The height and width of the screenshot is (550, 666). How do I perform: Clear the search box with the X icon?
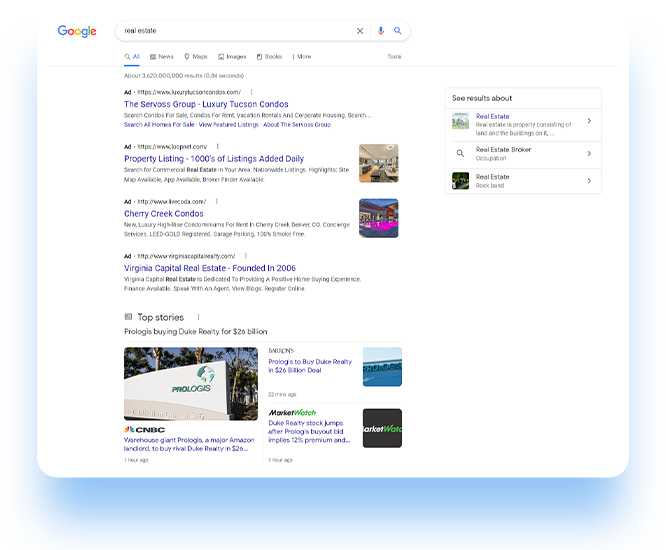(360, 31)
